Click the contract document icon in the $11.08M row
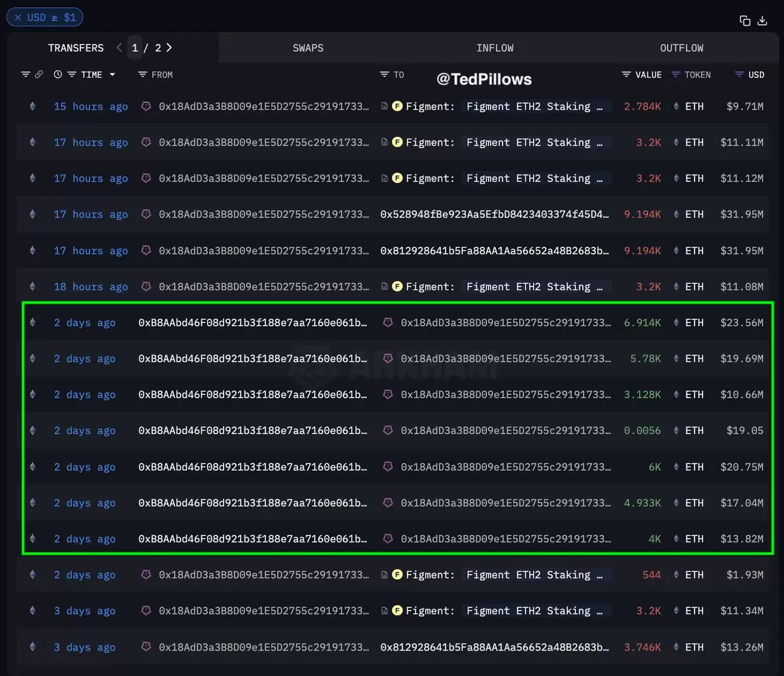The width and height of the screenshot is (784, 676). tap(385, 287)
